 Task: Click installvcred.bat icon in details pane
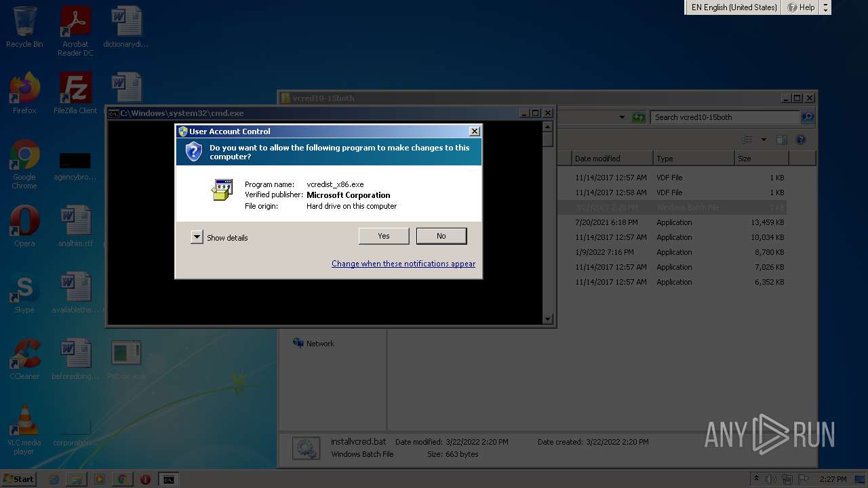coord(306,448)
